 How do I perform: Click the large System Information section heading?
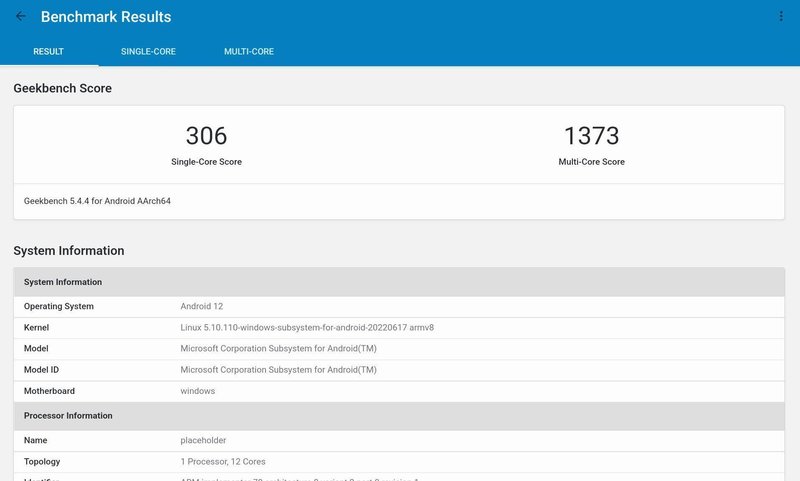pos(69,250)
